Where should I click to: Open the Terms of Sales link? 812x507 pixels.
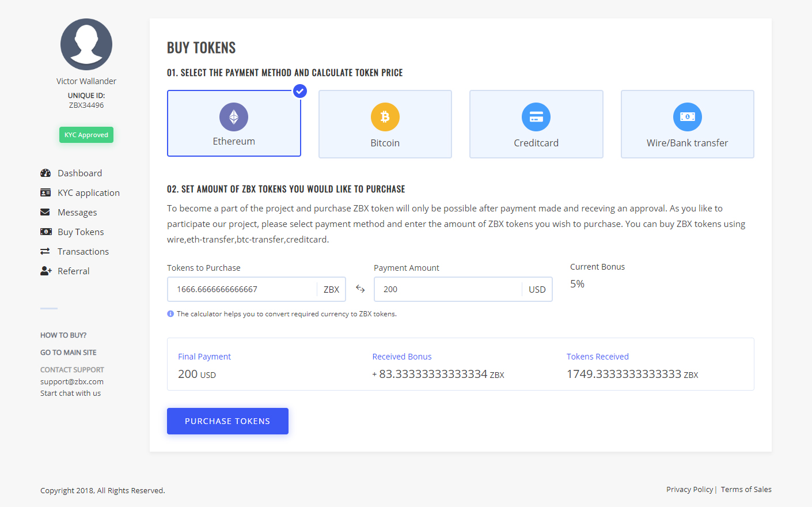746,489
